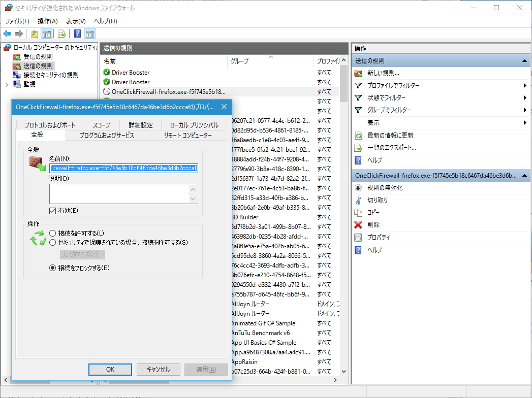
Task: Click the OK button
Action: [110, 370]
